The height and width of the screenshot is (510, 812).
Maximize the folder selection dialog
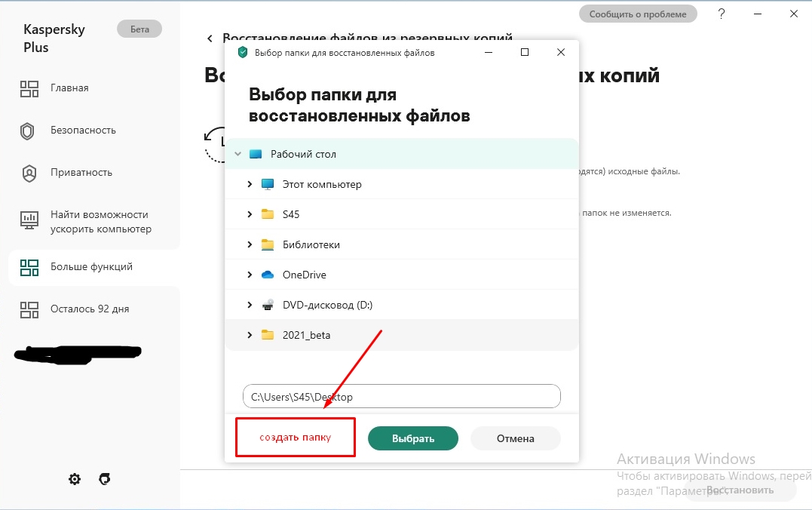point(525,52)
